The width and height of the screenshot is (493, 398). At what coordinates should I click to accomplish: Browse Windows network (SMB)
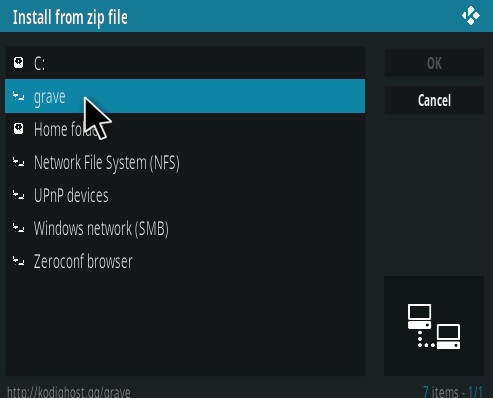point(185,228)
